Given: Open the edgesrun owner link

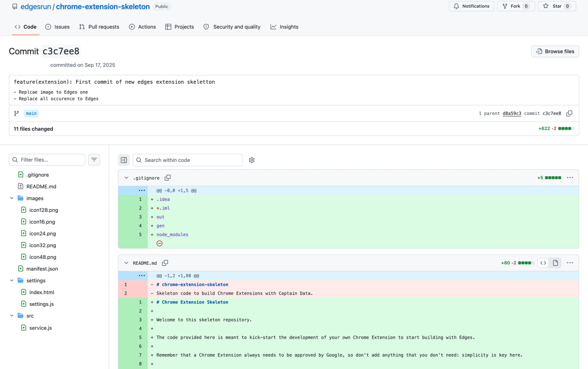Looking at the screenshot, I should pyautogui.click(x=36, y=7).
